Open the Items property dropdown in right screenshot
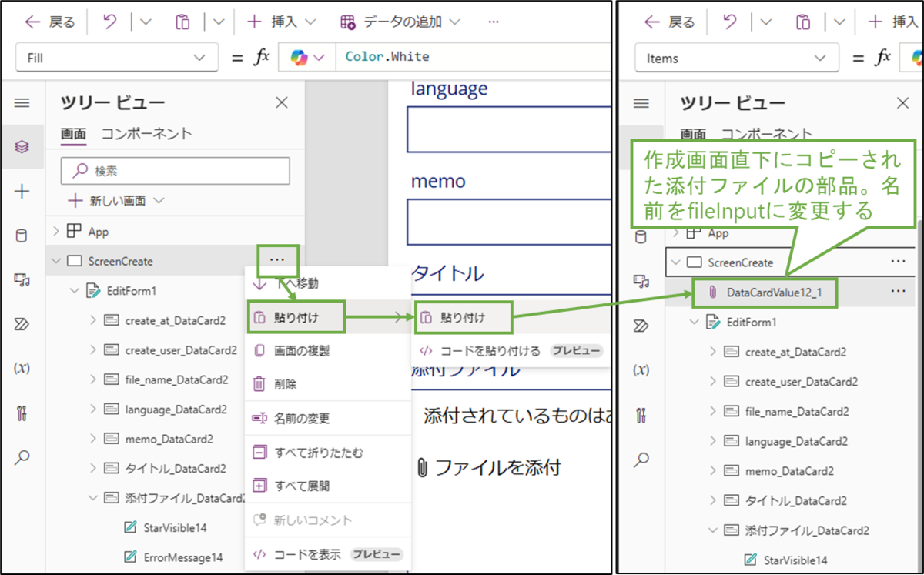Viewport: 924px width, 575px height. point(737,58)
